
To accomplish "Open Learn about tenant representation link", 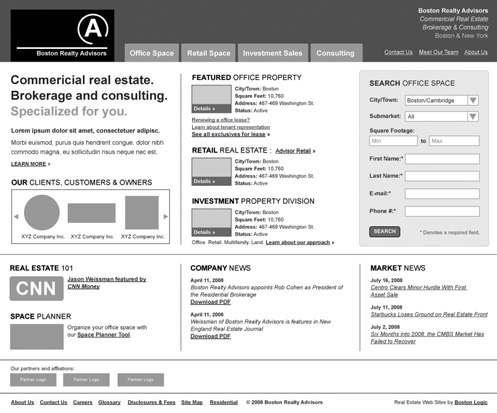I will (x=231, y=127).
